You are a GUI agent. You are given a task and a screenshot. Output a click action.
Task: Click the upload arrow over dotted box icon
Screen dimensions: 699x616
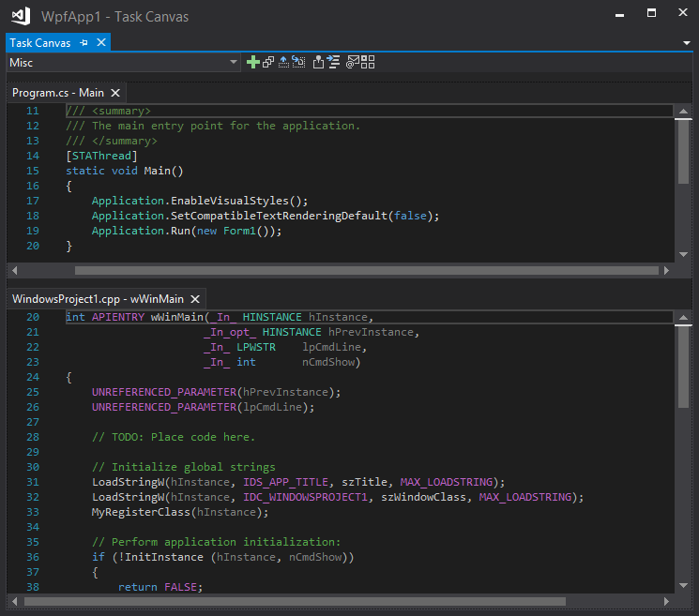pyautogui.click(x=283, y=62)
